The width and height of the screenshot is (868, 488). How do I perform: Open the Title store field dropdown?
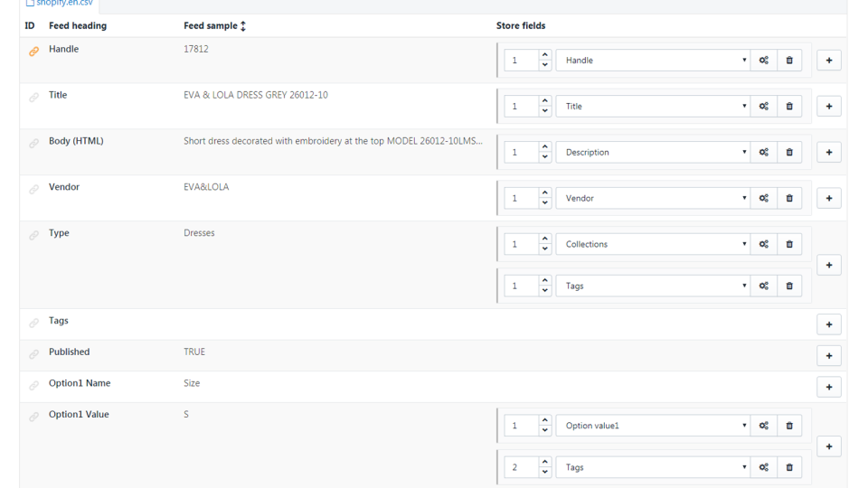click(653, 107)
